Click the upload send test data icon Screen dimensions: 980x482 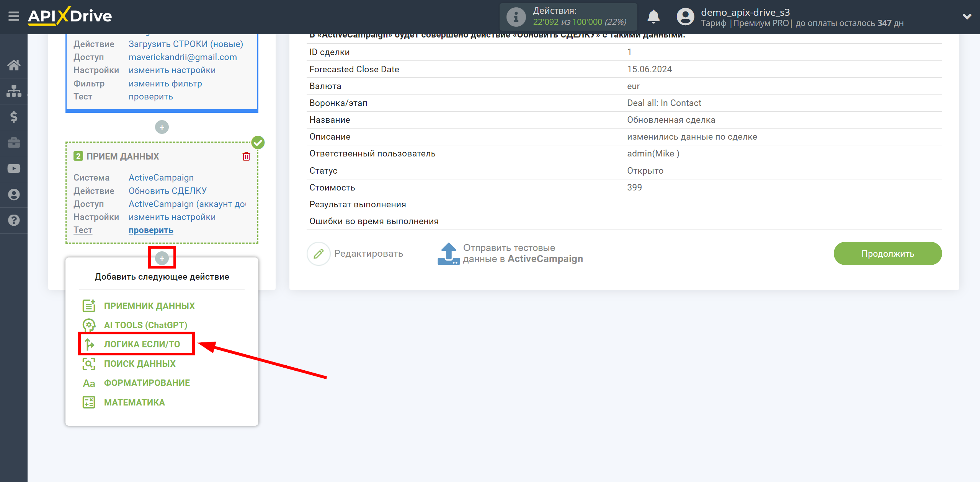point(448,254)
